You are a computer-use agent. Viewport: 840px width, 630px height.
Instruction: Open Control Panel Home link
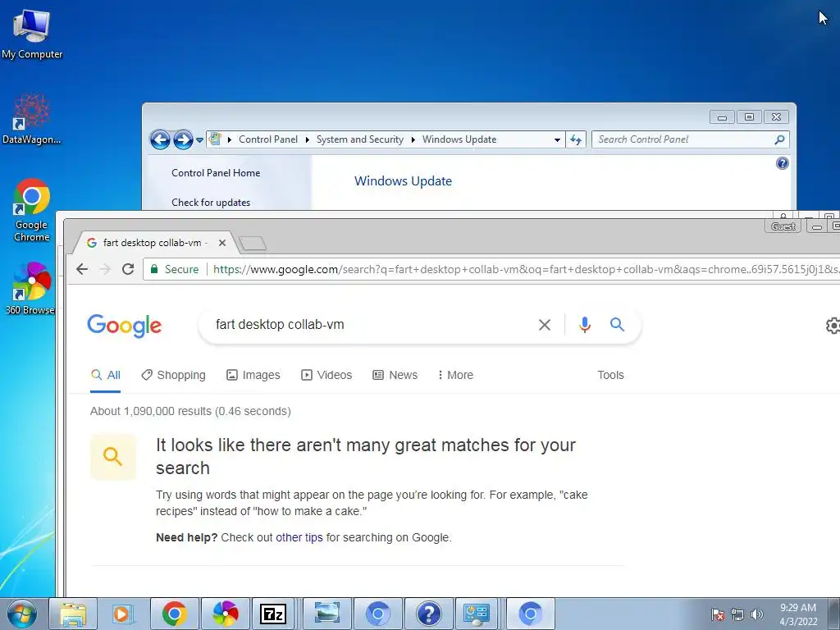(216, 173)
